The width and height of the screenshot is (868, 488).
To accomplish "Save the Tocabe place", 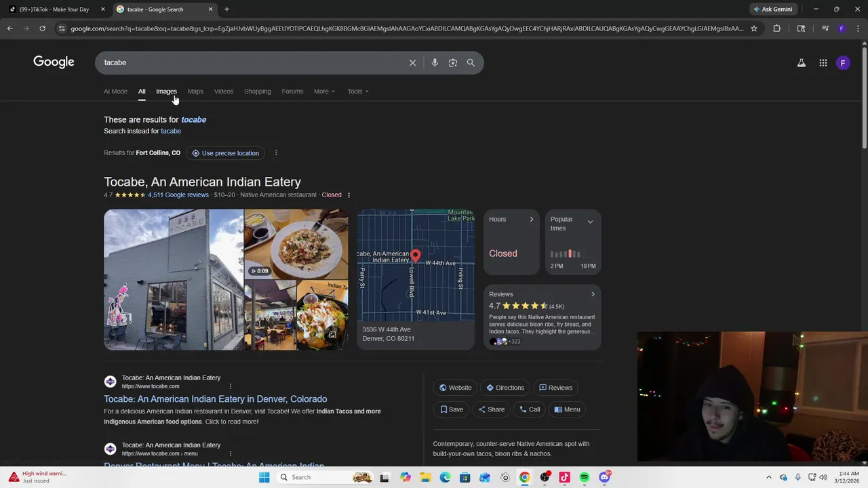I will [x=452, y=409].
